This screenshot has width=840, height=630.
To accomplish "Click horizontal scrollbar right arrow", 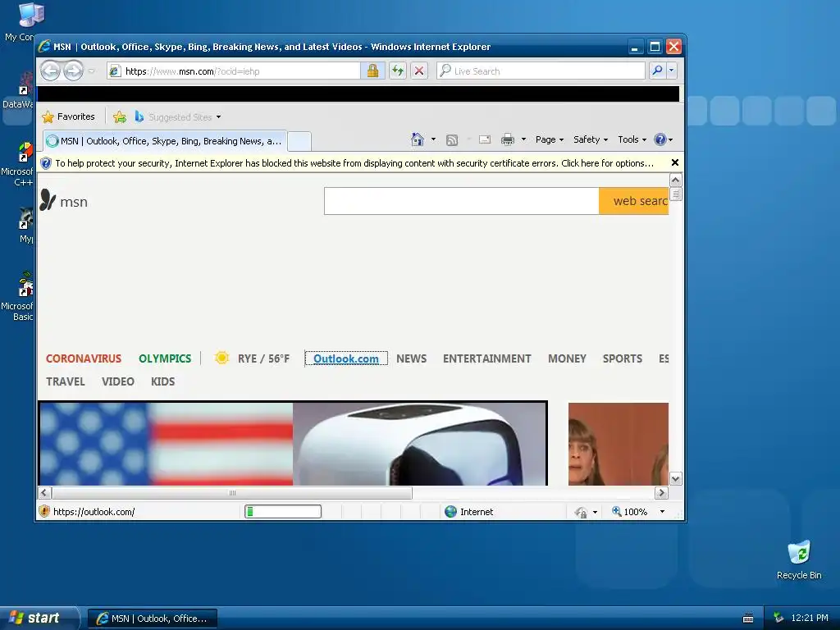I will pos(662,493).
